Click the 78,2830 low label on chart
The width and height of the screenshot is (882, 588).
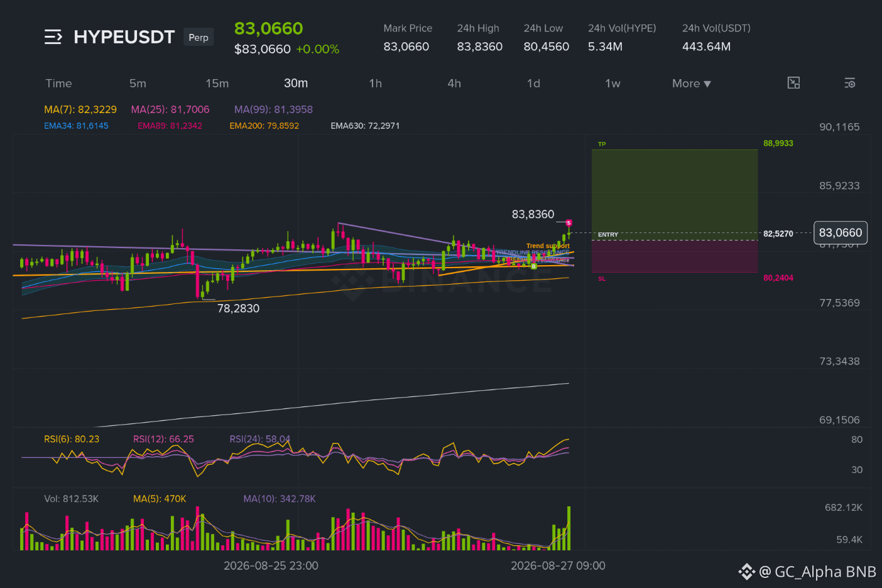pyautogui.click(x=238, y=308)
